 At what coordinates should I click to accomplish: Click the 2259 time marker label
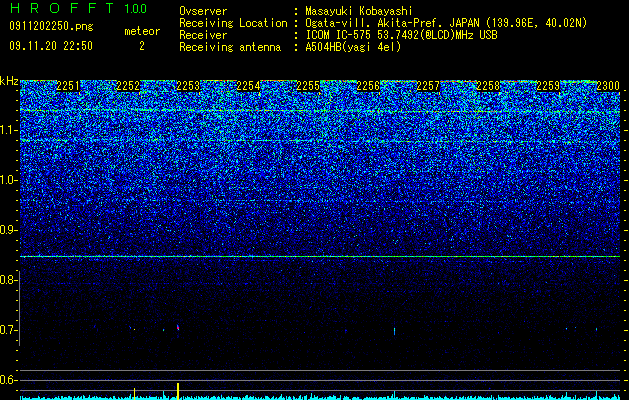tap(548, 86)
